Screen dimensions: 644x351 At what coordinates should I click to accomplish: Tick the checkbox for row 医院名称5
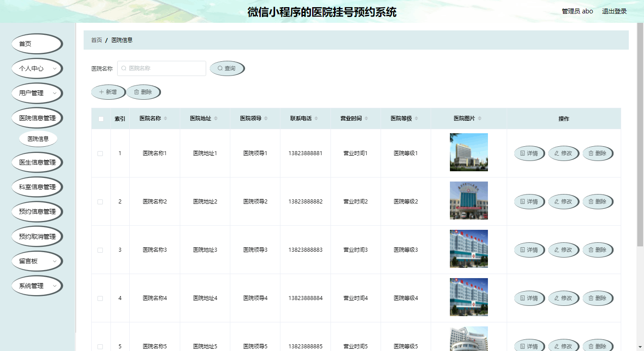tap(100, 347)
